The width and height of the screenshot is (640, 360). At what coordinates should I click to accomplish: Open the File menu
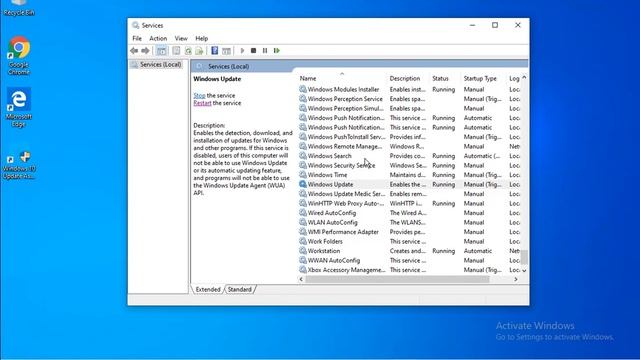pyautogui.click(x=137, y=38)
